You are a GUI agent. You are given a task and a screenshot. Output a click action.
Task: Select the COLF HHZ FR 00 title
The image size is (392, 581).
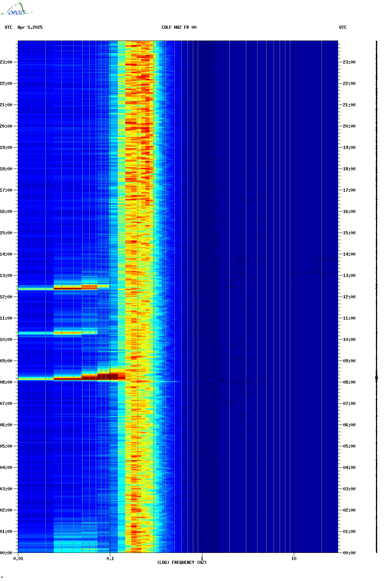point(179,27)
